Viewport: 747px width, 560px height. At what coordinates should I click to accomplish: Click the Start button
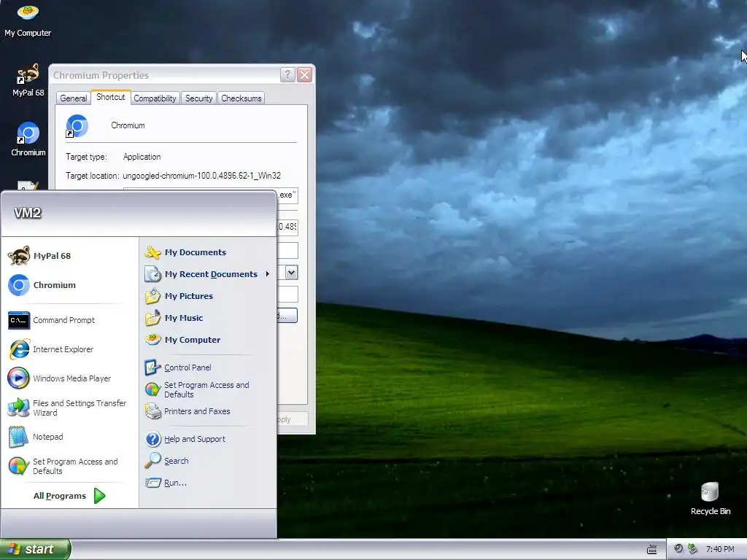[35, 549]
